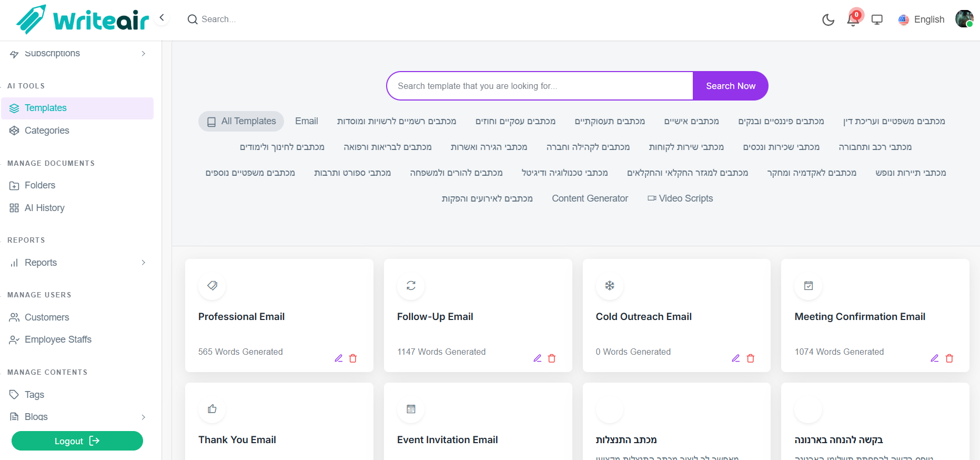This screenshot has height=460, width=980.
Task: Expand the Reports sidebar menu
Action: pyautogui.click(x=143, y=263)
